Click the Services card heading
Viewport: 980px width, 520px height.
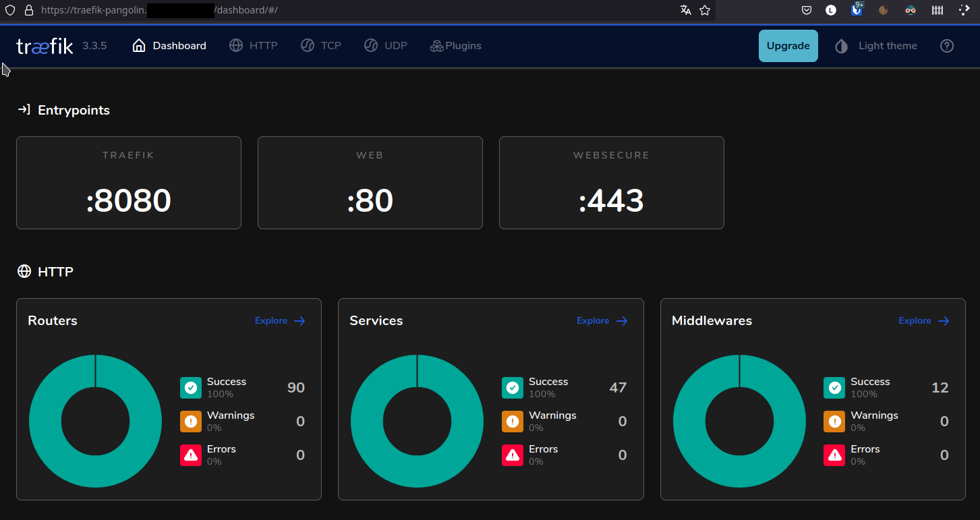pos(376,320)
